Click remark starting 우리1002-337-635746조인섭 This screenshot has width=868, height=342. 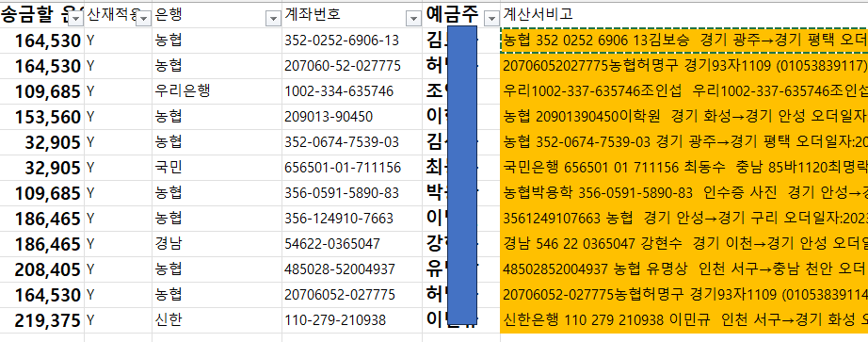(684, 91)
